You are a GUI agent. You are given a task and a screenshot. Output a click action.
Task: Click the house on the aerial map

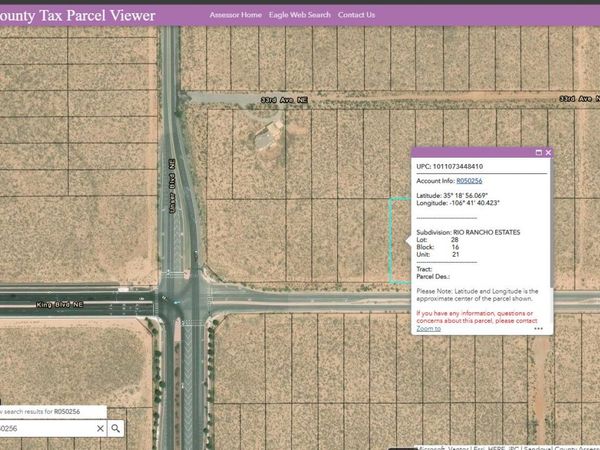pos(268,134)
